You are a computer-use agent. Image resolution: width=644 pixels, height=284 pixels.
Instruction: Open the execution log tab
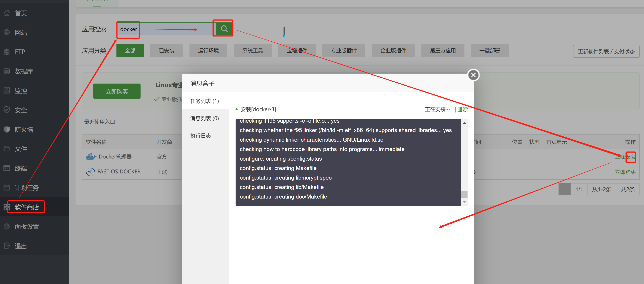click(201, 135)
